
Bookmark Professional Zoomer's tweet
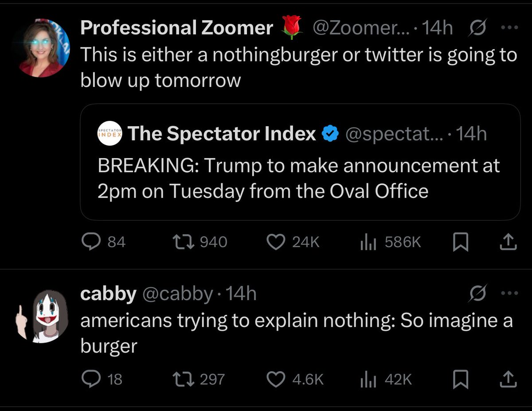[462, 242]
